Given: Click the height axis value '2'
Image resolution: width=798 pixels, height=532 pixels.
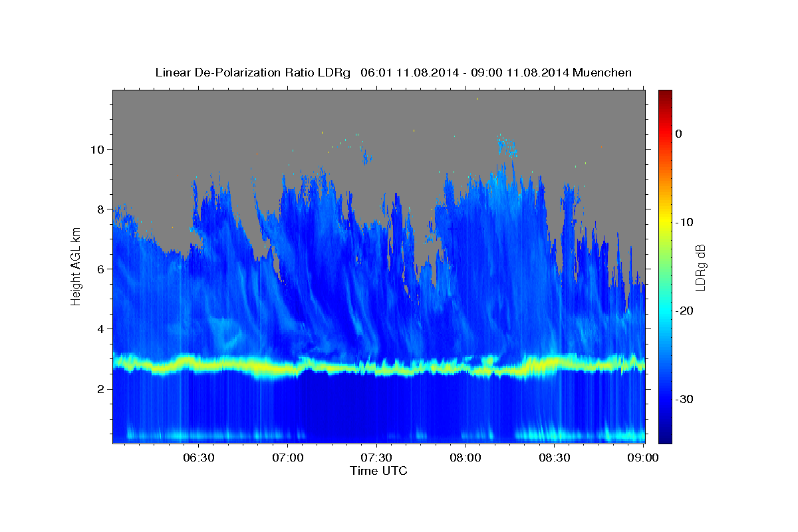Looking at the screenshot, I should click(x=101, y=389).
